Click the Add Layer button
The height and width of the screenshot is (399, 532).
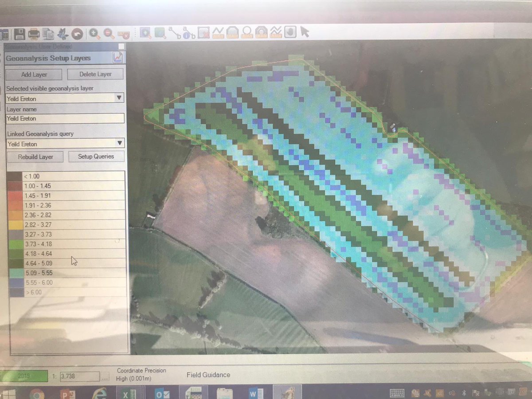tap(34, 74)
